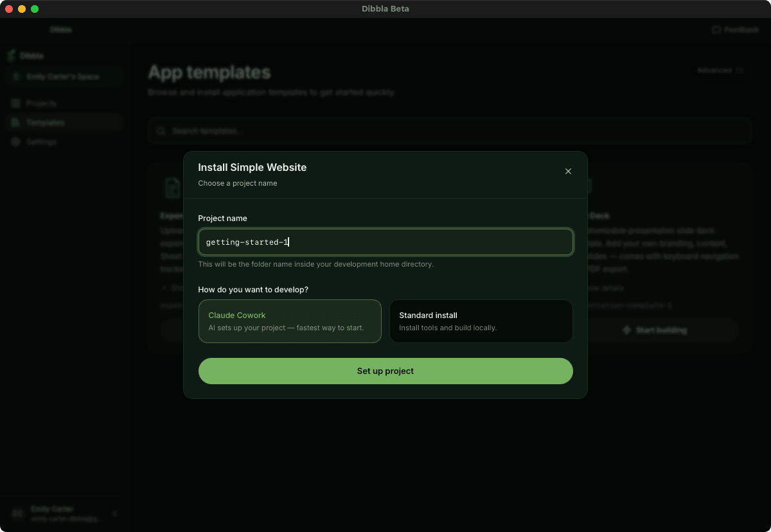Image resolution: width=771 pixels, height=532 pixels.
Task: Click the Feedback speech bubble icon
Action: pyautogui.click(x=716, y=30)
